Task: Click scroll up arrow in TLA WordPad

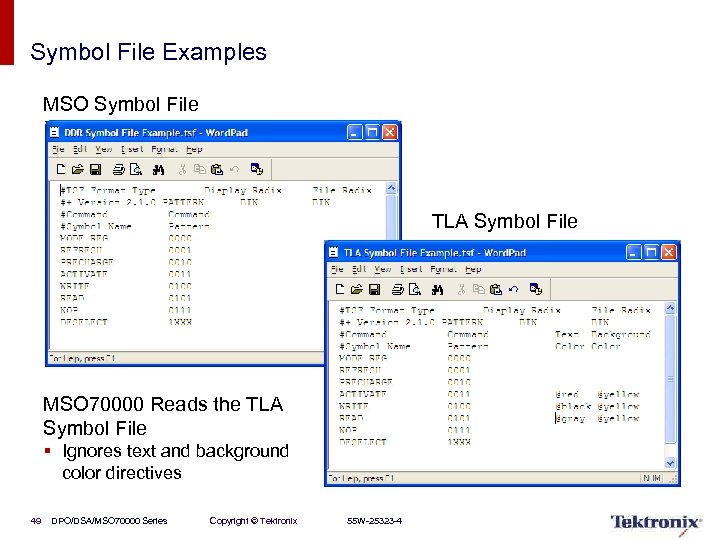Action: pyautogui.click(x=670, y=308)
